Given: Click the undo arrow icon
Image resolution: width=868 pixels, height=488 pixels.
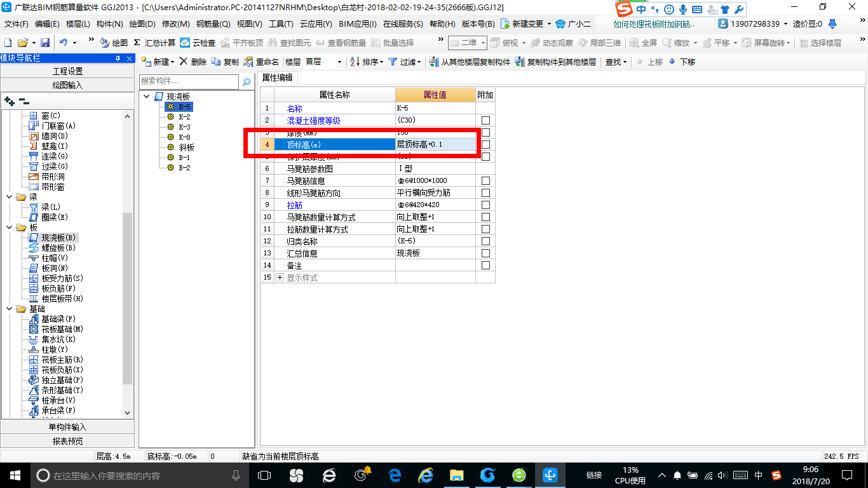Looking at the screenshot, I should pos(64,43).
